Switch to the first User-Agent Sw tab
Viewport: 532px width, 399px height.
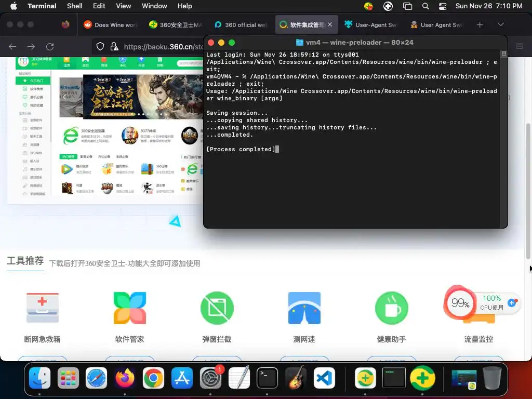(371, 25)
